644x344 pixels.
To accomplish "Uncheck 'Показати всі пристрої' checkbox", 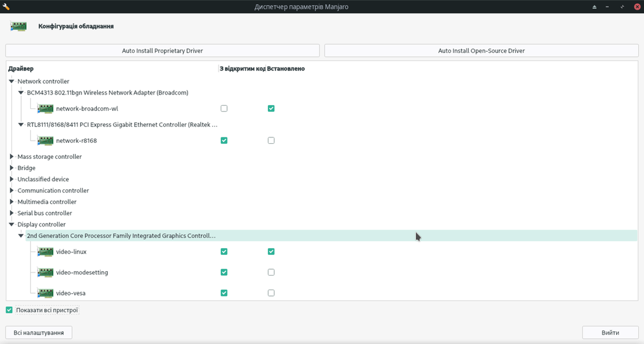I will click(9, 310).
